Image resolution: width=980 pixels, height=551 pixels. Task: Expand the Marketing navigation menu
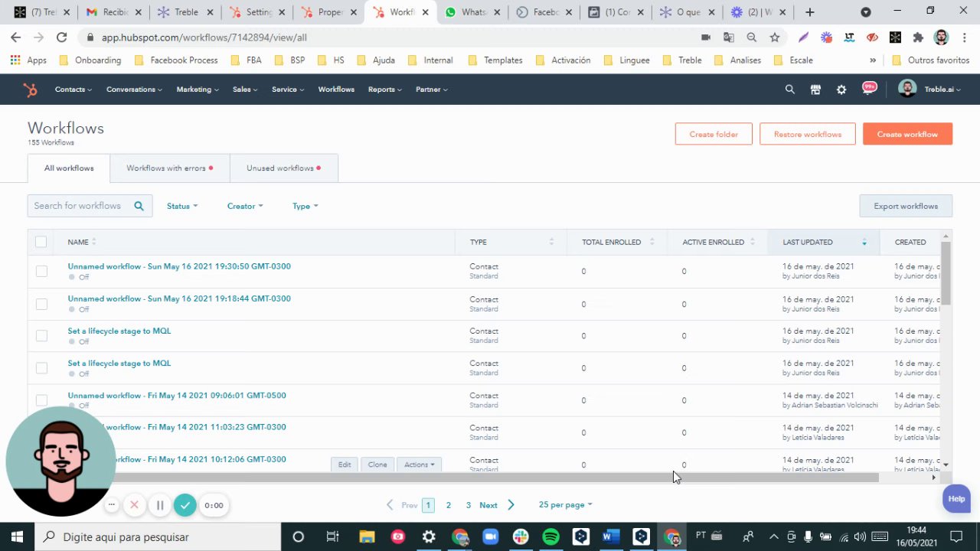[x=198, y=90]
